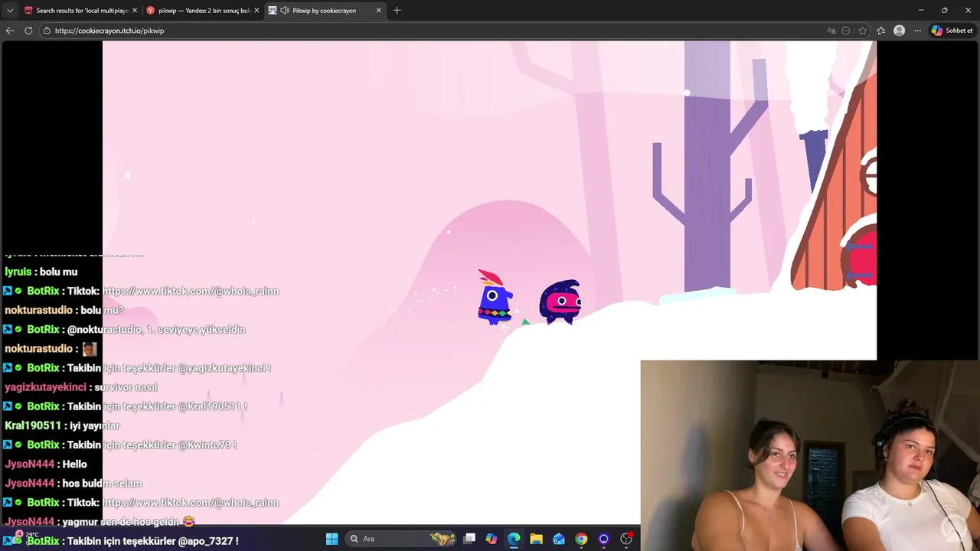Open Task View in the taskbar
Image resolution: width=980 pixels, height=551 pixels.
469,539
